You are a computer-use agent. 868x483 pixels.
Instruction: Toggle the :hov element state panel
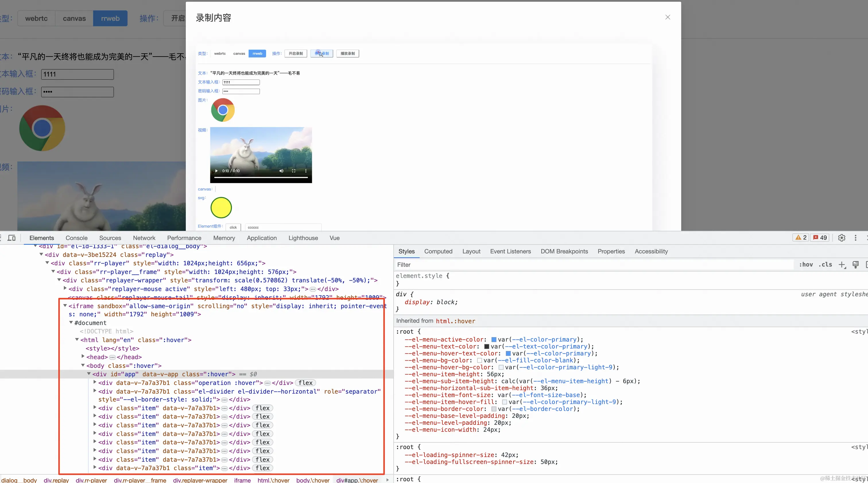(806, 265)
